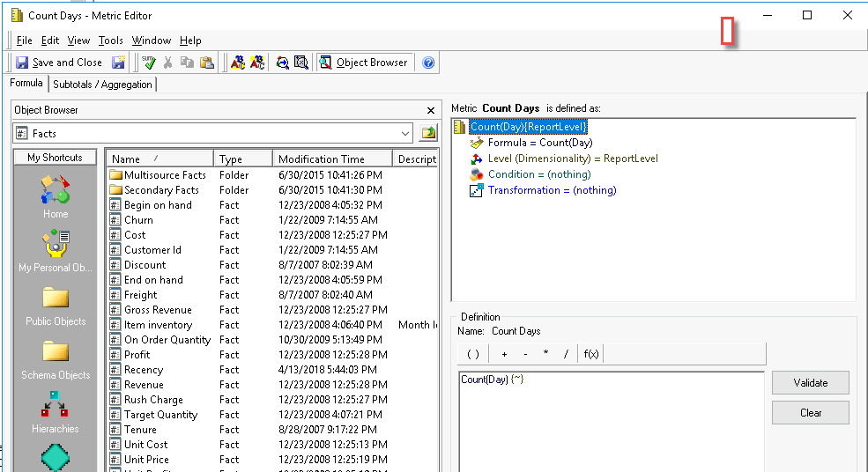
Task: Open the File menu
Action: [25, 41]
